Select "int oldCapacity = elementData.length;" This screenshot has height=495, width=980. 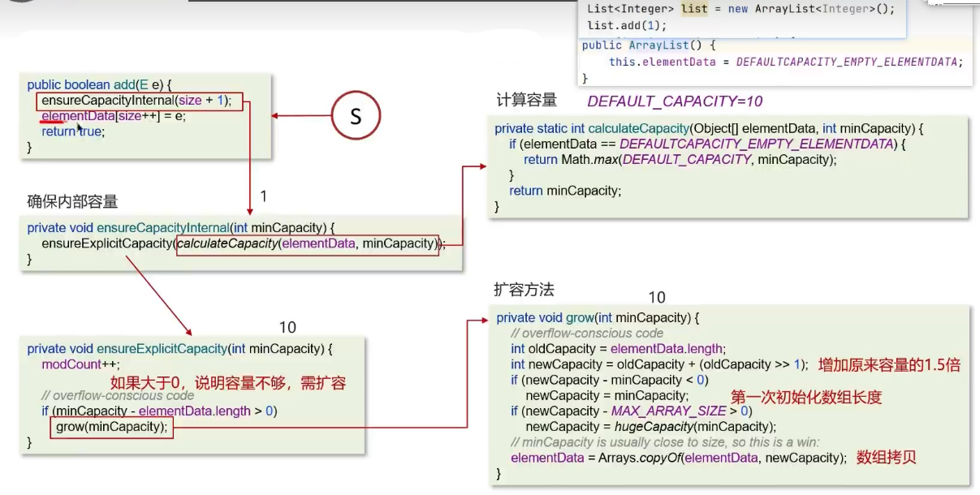[619, 349]
